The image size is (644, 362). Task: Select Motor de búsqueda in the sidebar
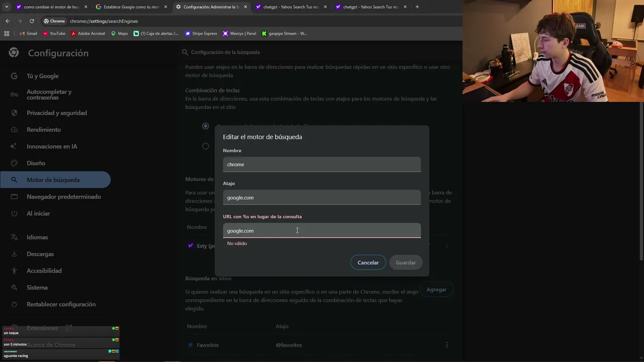(55, 180)
